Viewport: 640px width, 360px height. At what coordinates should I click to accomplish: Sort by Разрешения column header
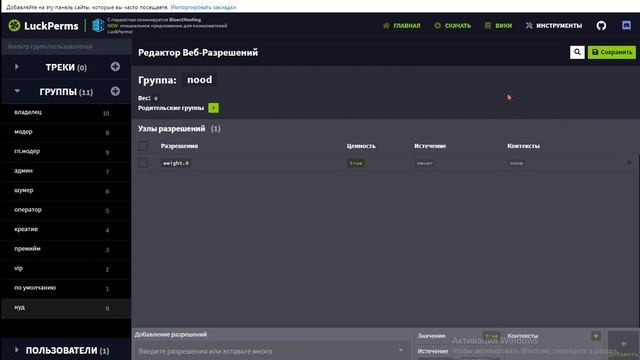(179, 146)
